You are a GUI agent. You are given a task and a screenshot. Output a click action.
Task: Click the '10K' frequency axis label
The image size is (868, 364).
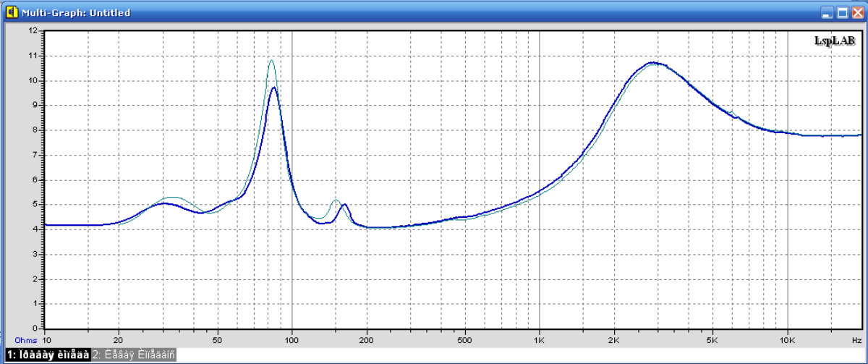787,339
